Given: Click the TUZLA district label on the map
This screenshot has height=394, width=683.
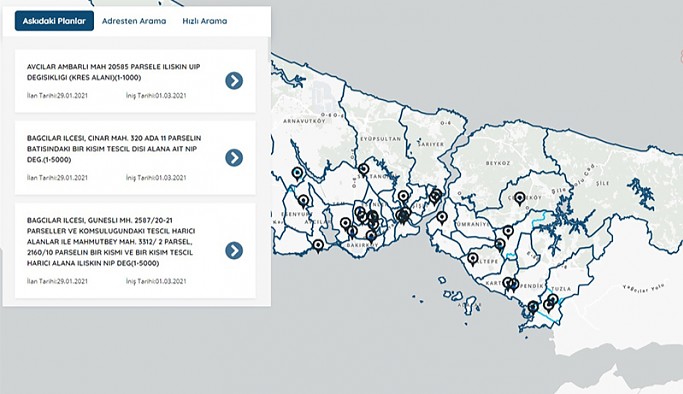Looking at the screenshot, I should (x=561, y=289).
